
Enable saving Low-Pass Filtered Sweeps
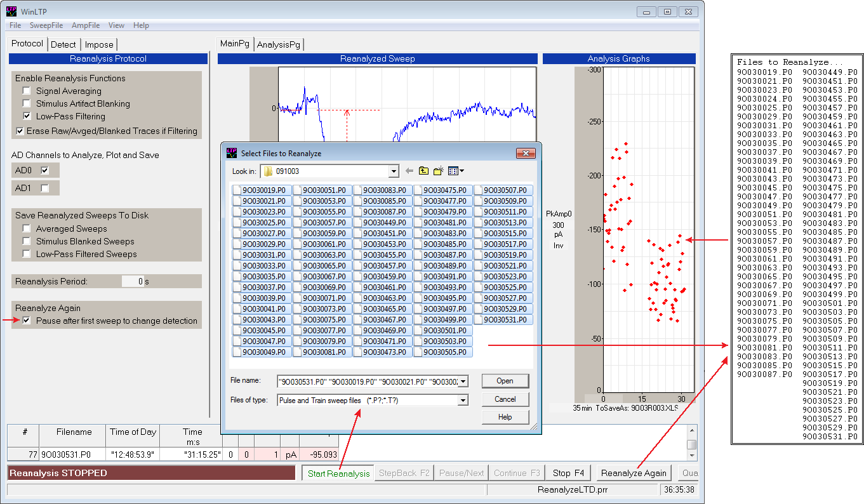[27, 254]
